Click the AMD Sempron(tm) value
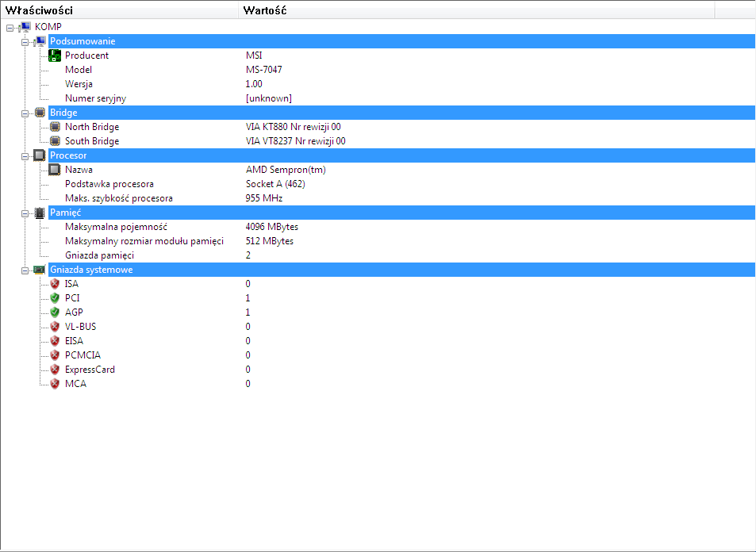 tap(286, 170)
